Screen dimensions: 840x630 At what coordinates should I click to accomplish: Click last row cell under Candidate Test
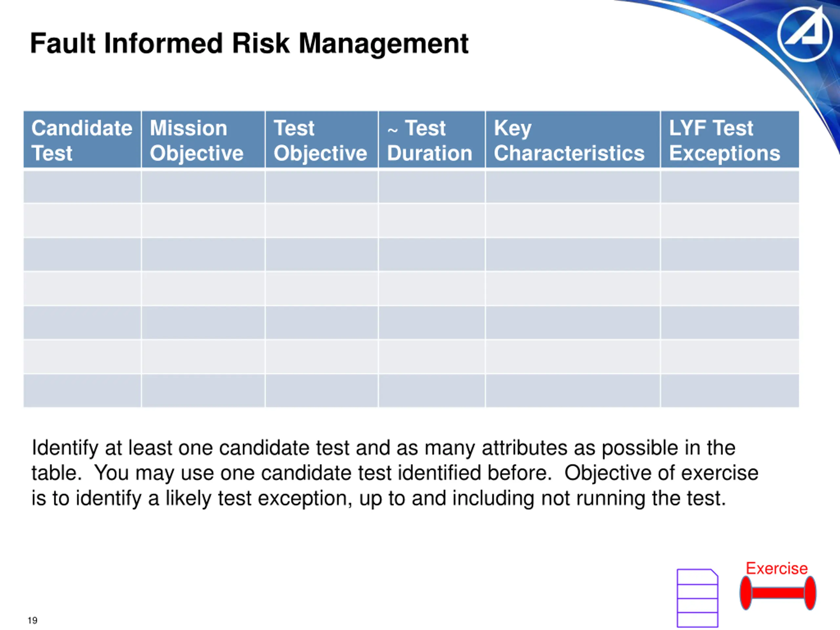pyautogui.click(x=82, y=391)
